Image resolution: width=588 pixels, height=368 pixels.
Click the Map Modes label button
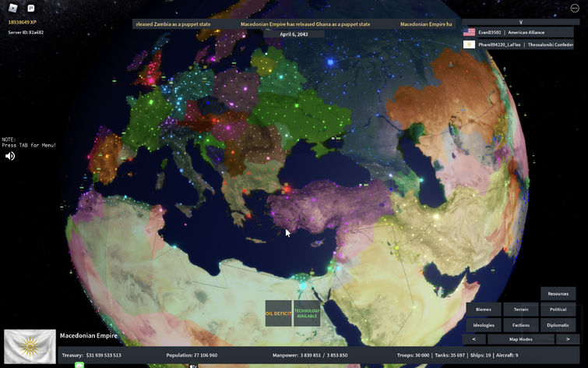[521, 339]
